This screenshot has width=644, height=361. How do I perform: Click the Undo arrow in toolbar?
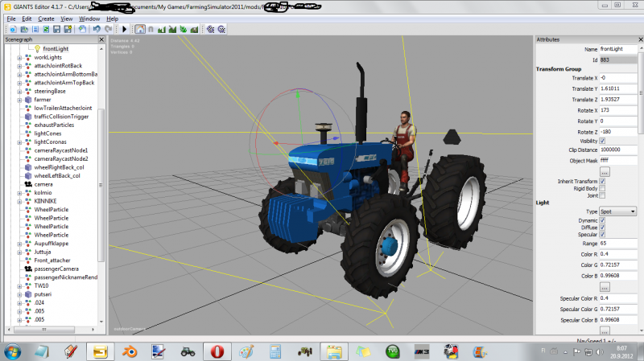(97, 29)
